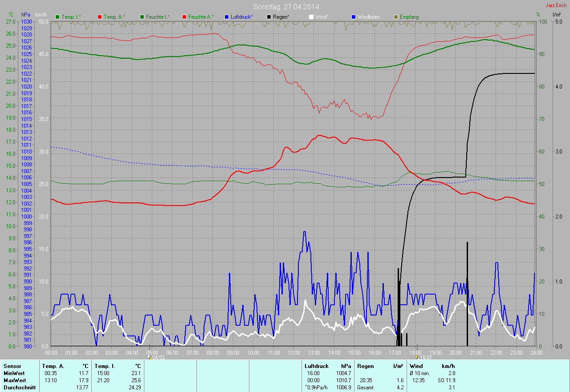Click the pressure trend "^0.9hPa/h"
Viewport: 570px width, 392px height.
coord(316,388)
